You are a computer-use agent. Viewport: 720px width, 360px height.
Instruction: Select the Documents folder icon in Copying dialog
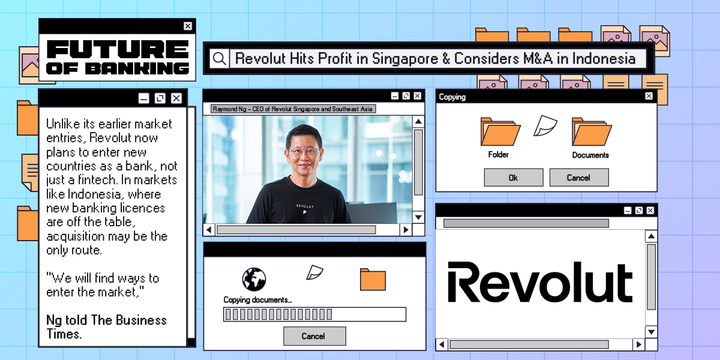[591, 131]
